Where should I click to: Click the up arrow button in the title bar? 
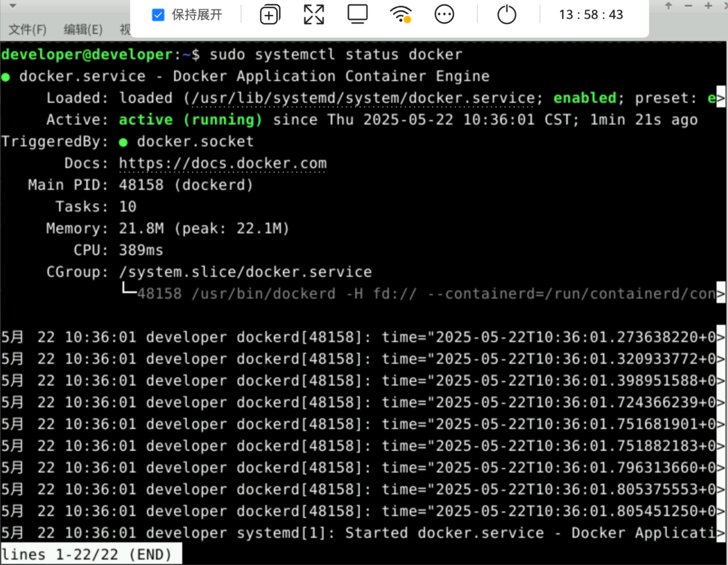click(668, 5)
